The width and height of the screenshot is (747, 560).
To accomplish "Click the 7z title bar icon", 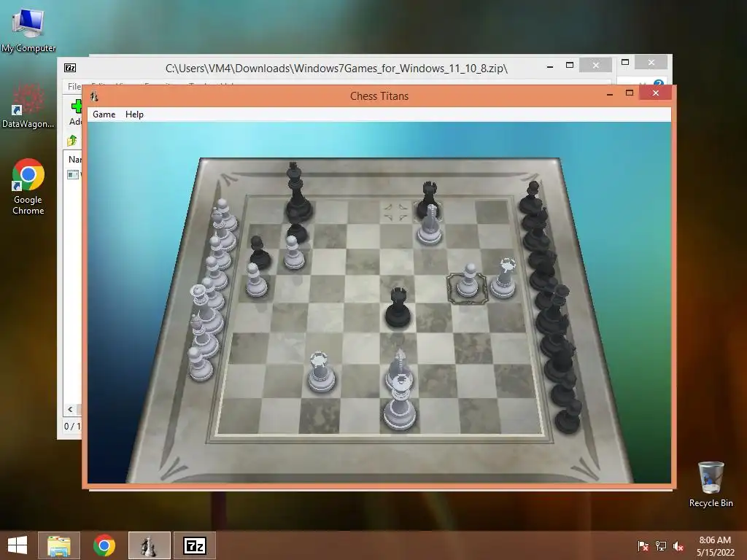I will pos(70,68).
